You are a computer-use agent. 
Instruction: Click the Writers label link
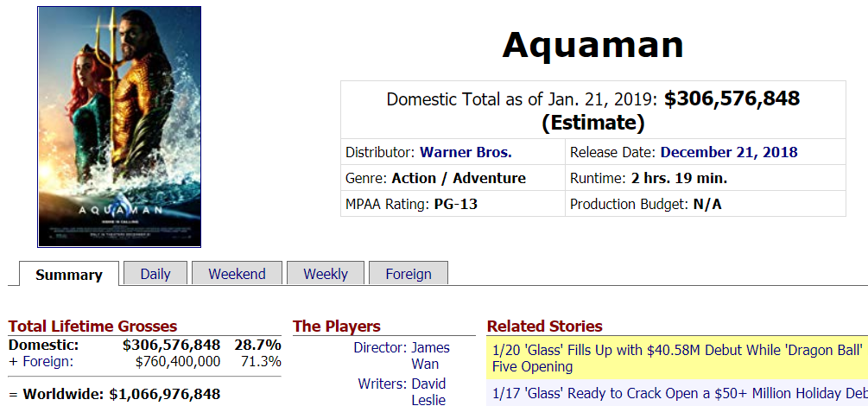[x=382, y=384]
